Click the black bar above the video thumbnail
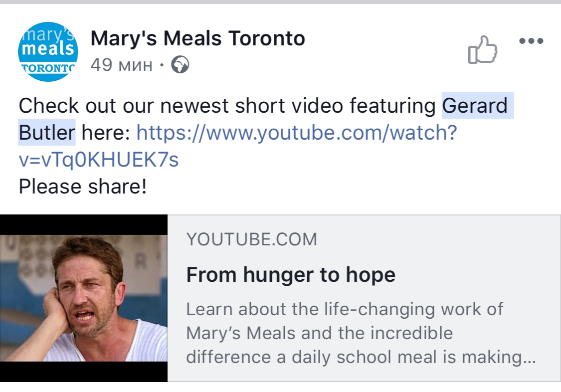 tap(84, 225)
